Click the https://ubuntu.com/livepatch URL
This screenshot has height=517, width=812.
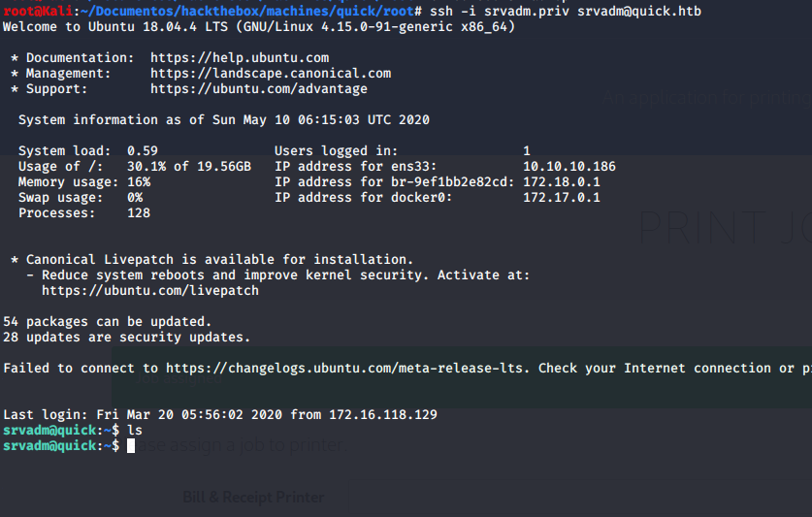(x=150, y=291)
